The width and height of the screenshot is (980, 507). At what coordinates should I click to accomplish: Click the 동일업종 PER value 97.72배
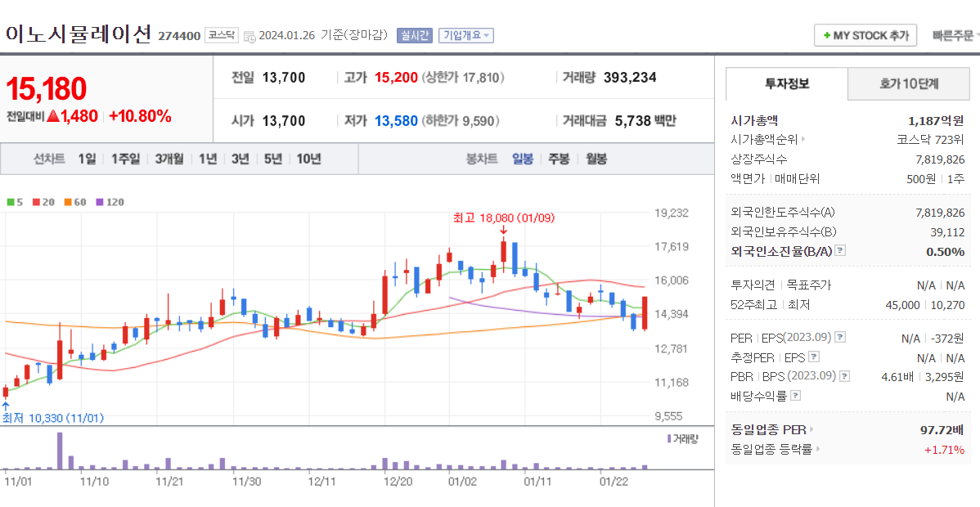click(x=942, y=429)
